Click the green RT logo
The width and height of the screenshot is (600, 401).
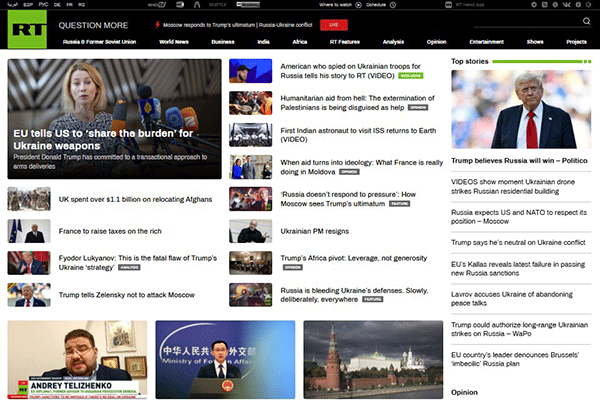point(27,29)
